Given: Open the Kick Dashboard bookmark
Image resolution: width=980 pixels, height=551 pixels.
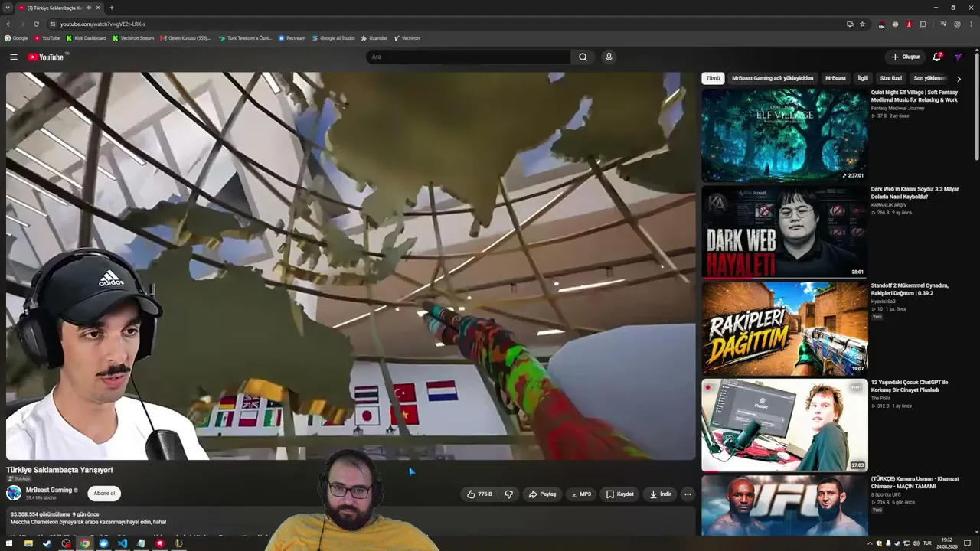Looking at the screenshot, I should click(x=87, y=38).
